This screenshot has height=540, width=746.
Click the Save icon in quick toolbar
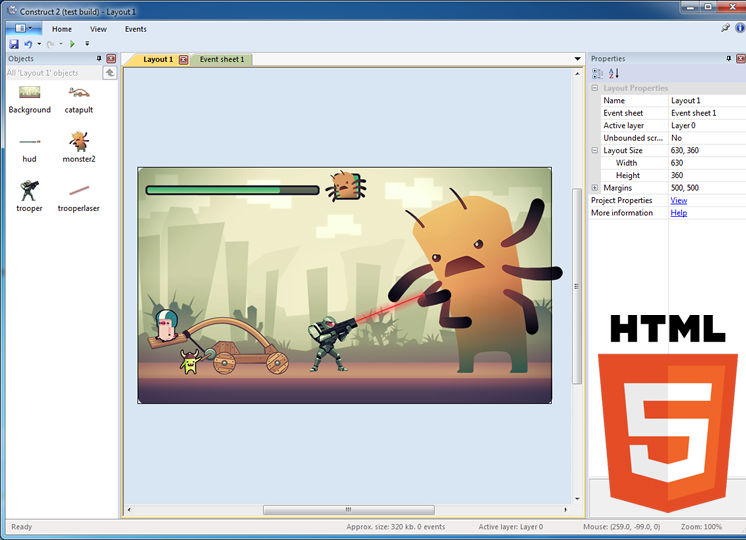(x=14, y=44)
